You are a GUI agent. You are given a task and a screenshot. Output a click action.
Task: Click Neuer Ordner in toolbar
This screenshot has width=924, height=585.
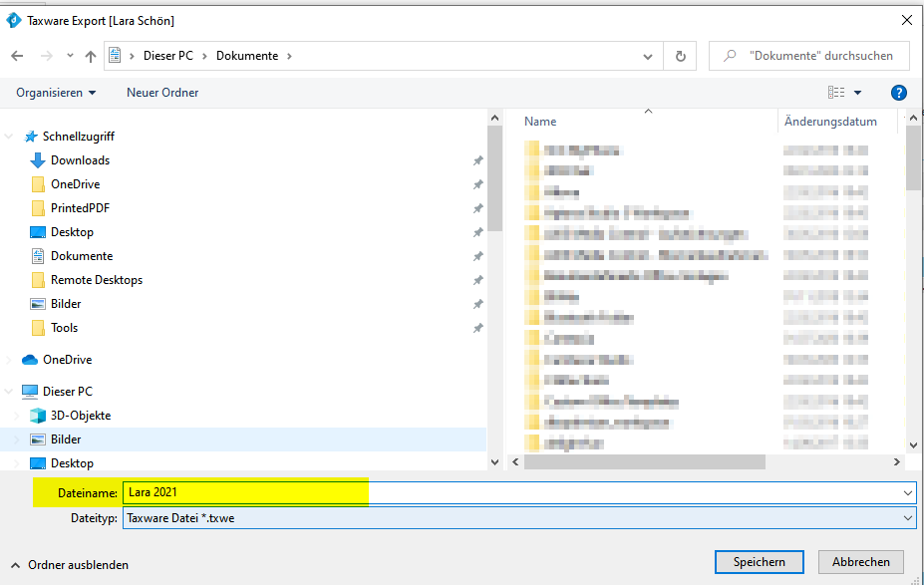[x=162, y=93]
